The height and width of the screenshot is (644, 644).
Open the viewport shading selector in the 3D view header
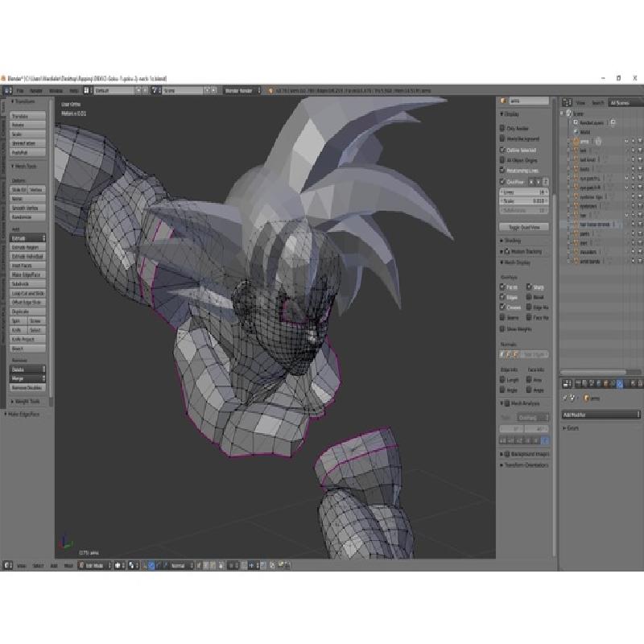point(119,566)
